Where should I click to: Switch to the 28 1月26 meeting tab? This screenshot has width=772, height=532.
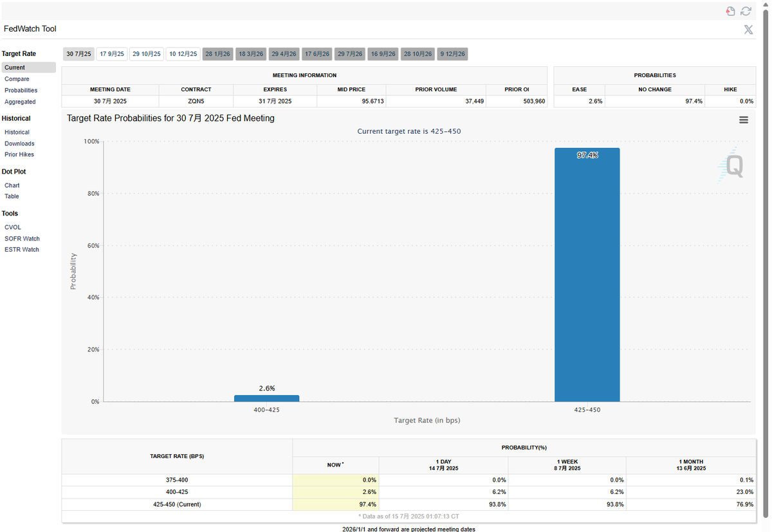click(x=218, y=54)
